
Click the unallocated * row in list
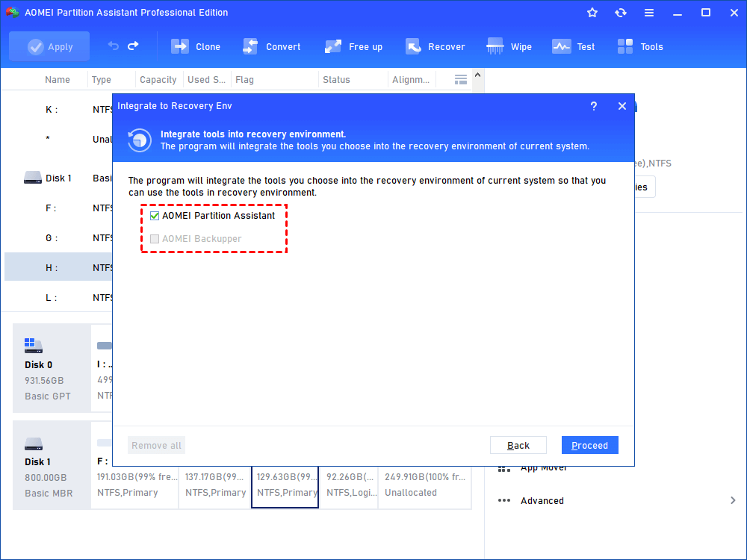(58, 139)
